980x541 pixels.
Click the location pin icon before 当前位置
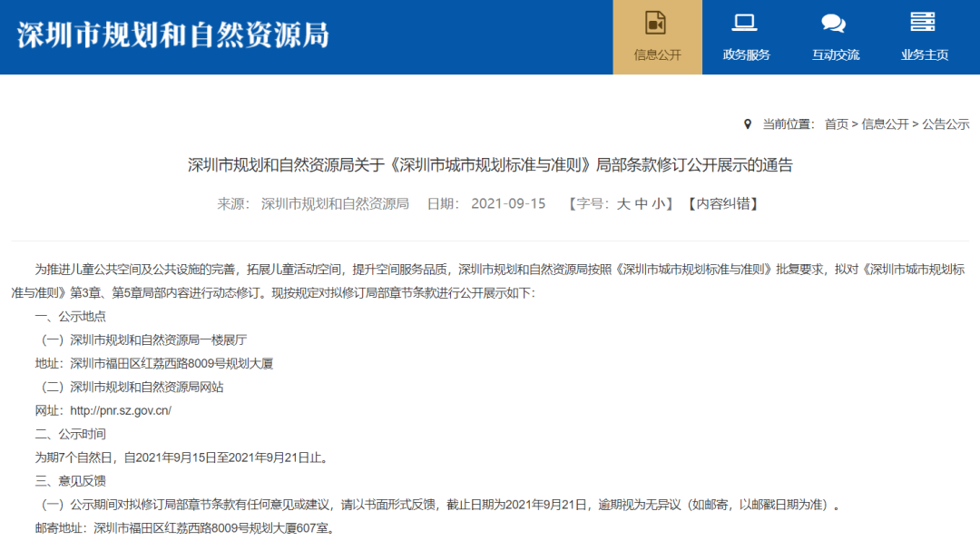click(x=748, y=124)
